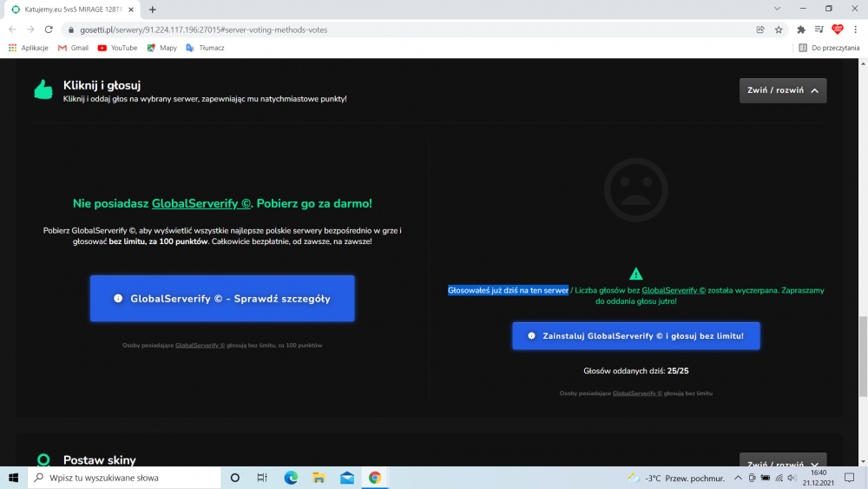Click the page vertical scrollbar thumb
The height and width of the screenshot is (489, 868).
click(863, 357)
